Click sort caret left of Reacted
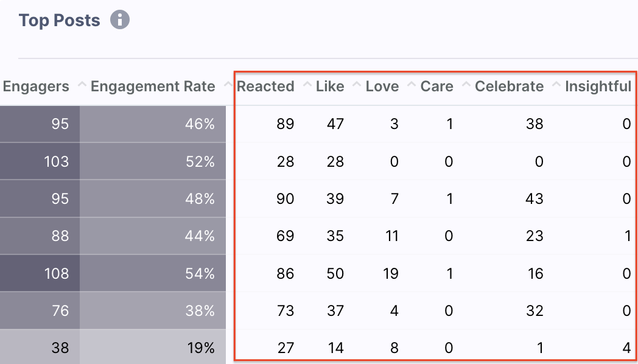 coord(229,84)
